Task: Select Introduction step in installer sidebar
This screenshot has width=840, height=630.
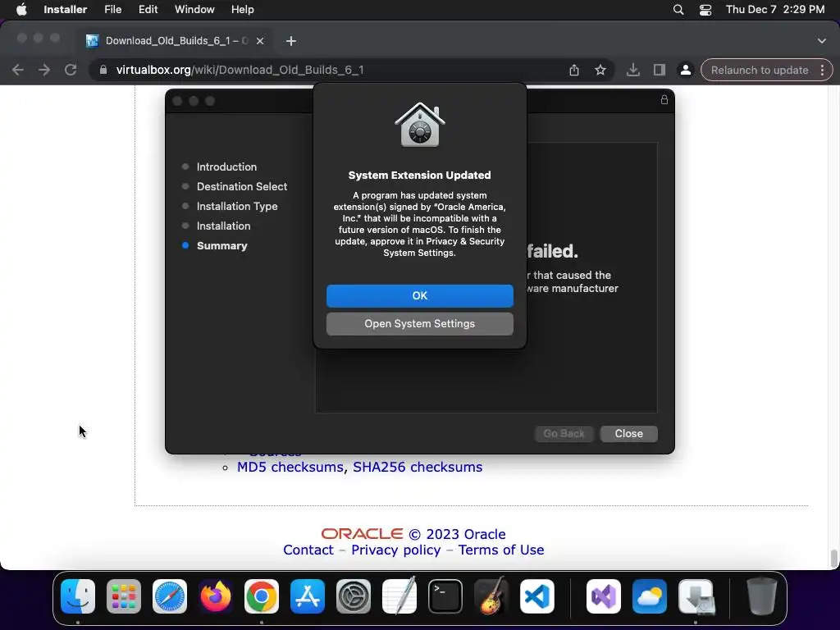Action: coord(226,167)
